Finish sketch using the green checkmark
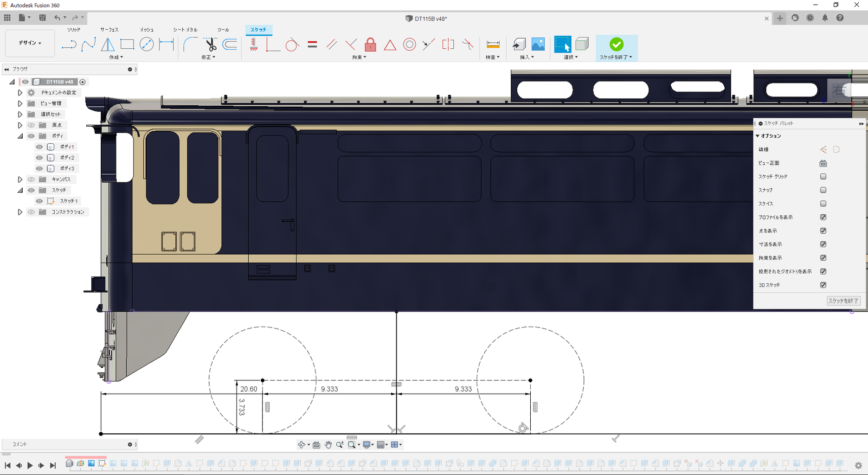Viewport: 868px width, 475px height. 616,45
